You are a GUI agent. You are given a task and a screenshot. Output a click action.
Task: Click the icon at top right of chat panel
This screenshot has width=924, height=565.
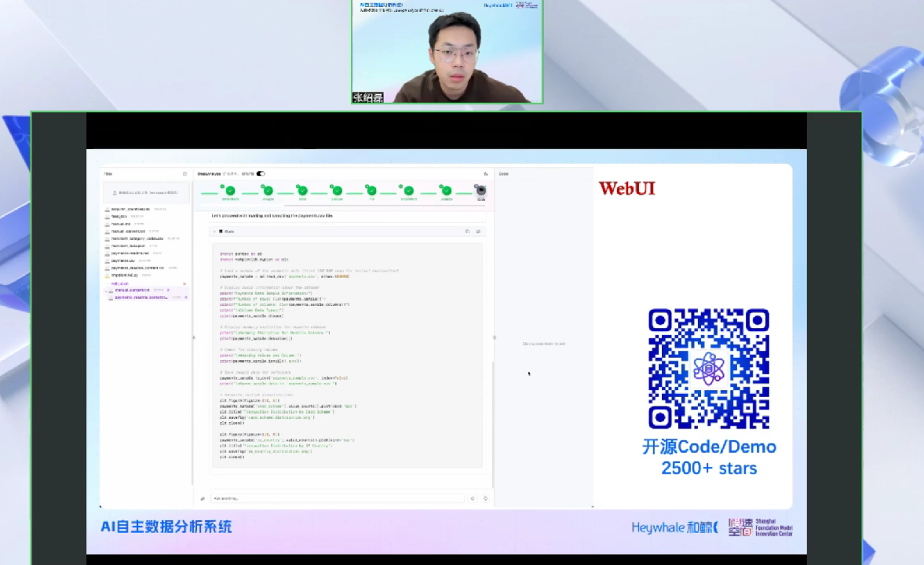[485, 173]
